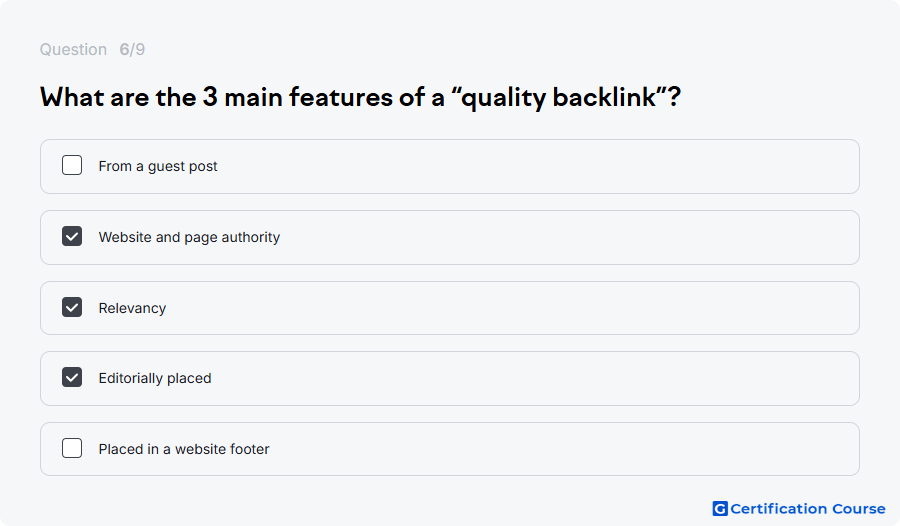The width and height of the screenshot is (900, 526).
Task: Check the 'From a guest post' checkbox
Action: 72,165
